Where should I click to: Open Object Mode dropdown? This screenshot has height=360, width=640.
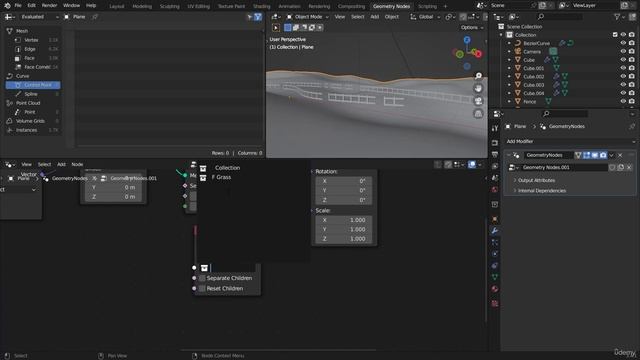click(x=307, y=17)
